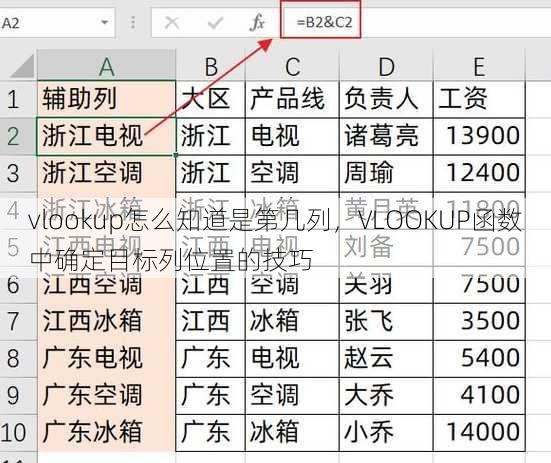Select row 1 header

tap(18, 99)
